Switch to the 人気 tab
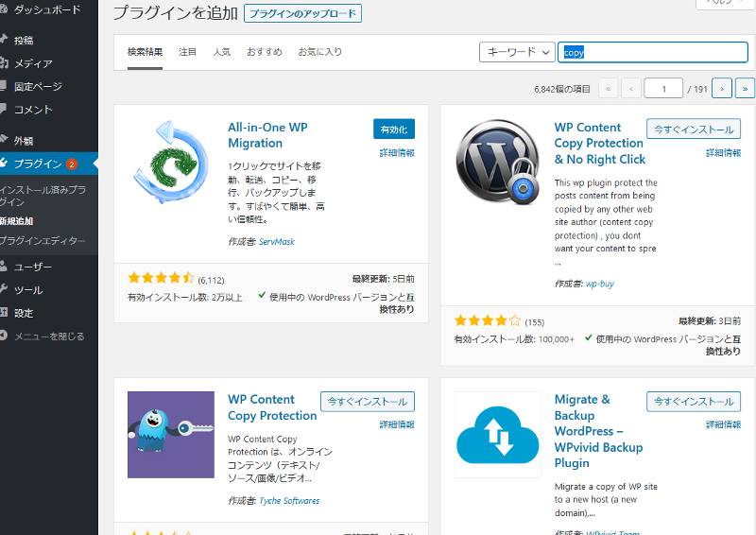756x535 pixels. [222, 52]
